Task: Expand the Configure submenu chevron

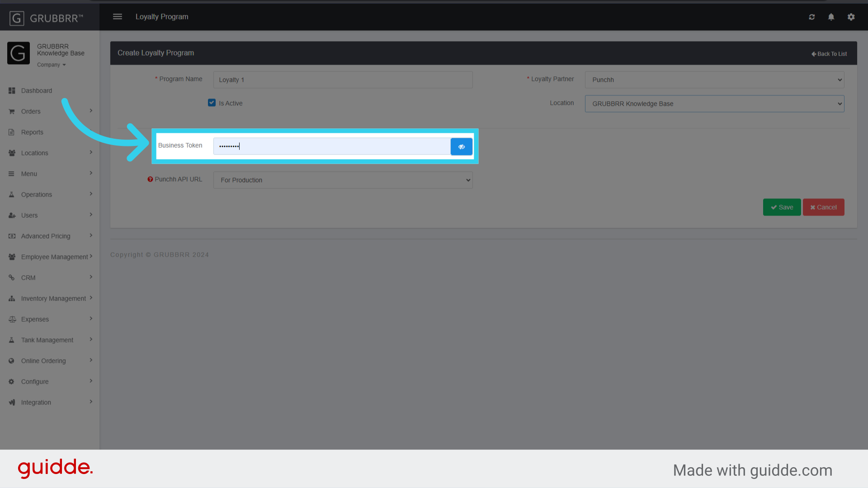Action: [91, 381]
